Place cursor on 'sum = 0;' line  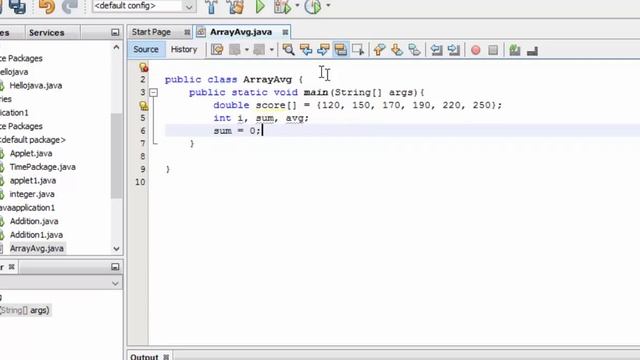coord(237,131)
